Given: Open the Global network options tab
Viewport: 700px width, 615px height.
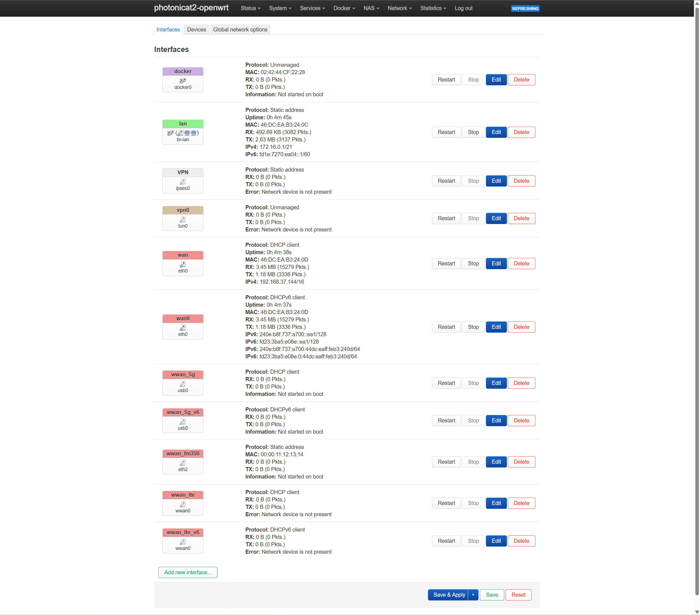Looking at the screenshot, I should [x=240, y=30].
